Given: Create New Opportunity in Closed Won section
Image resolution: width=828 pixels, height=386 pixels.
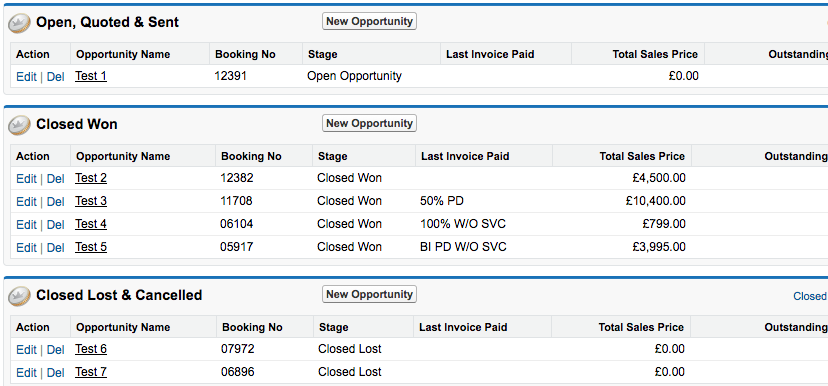Looking at the screenshot, I should pyautogui.click(x=369, y=123).
